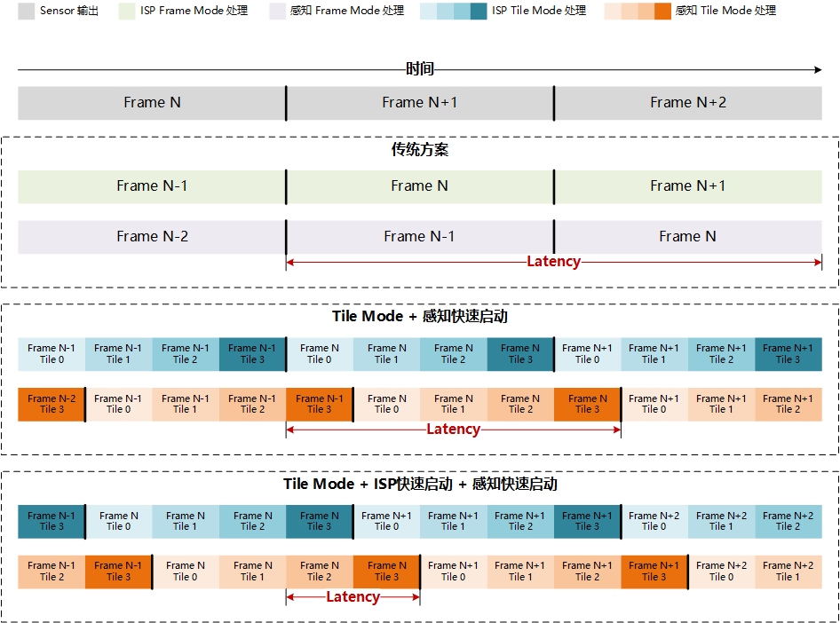Select the darkest teal ISP Tile Mode swatch
The height and width of the screenshot is (623, 840).
pos(478,11)
